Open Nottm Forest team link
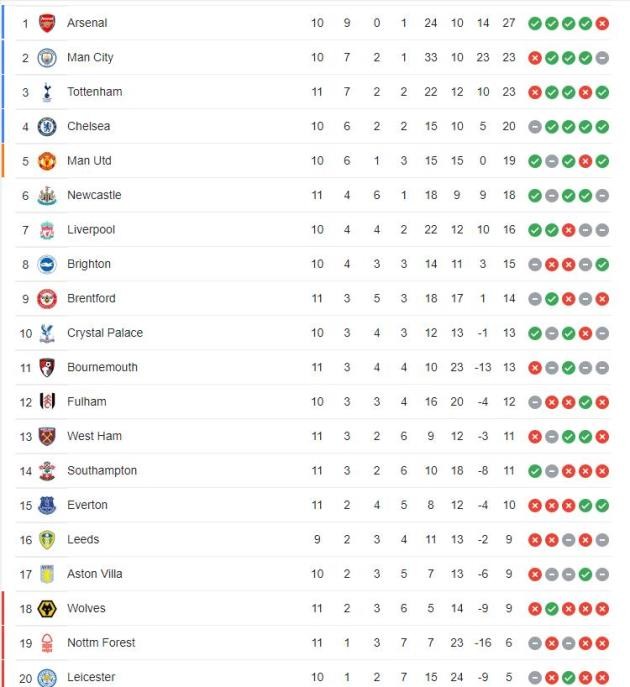The width and height of the screenshot is (630, 687). [x=101, y=643]
